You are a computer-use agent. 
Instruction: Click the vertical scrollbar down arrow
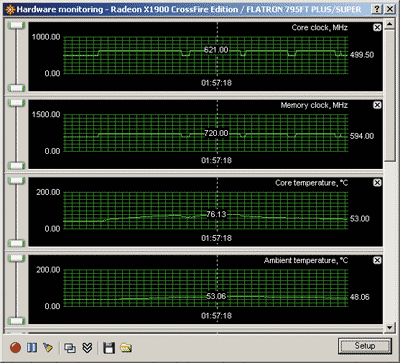pos(389,327)
